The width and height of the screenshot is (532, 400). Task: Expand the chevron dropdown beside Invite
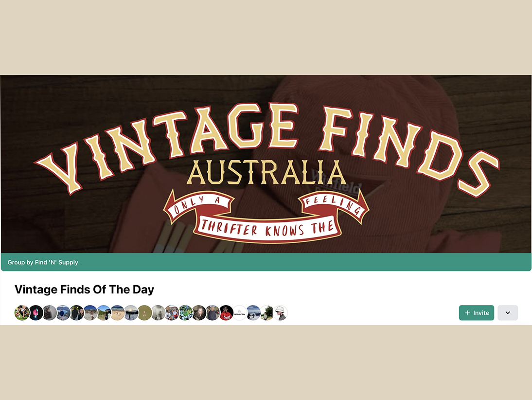(508, 313)
